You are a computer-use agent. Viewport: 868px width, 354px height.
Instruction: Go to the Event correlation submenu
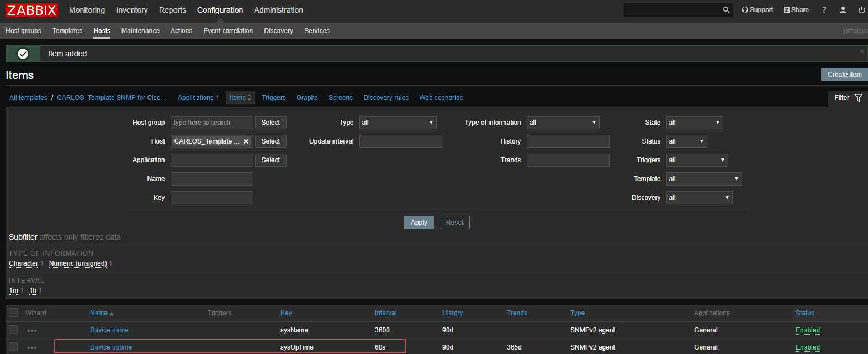click(228, 31)
